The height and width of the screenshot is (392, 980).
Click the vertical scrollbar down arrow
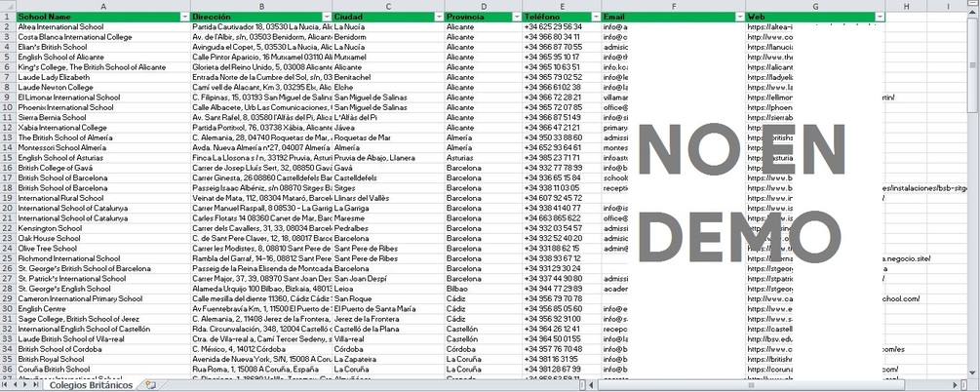[973, 374]
